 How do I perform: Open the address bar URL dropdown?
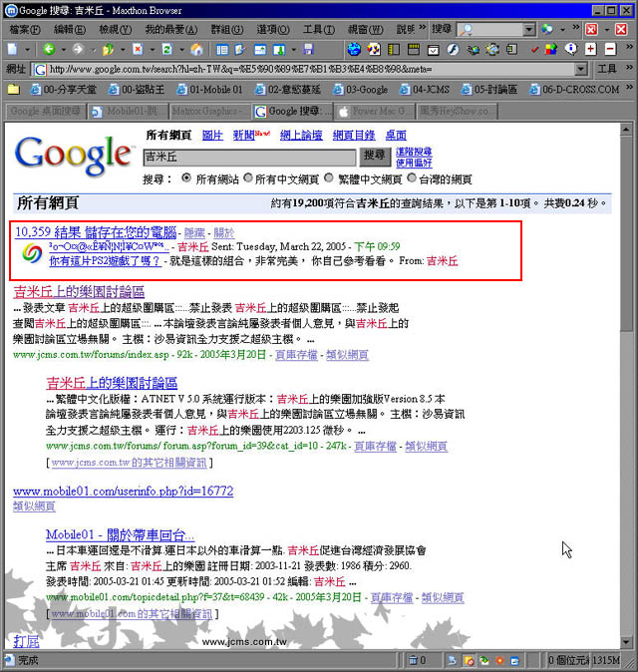[580, 69]
